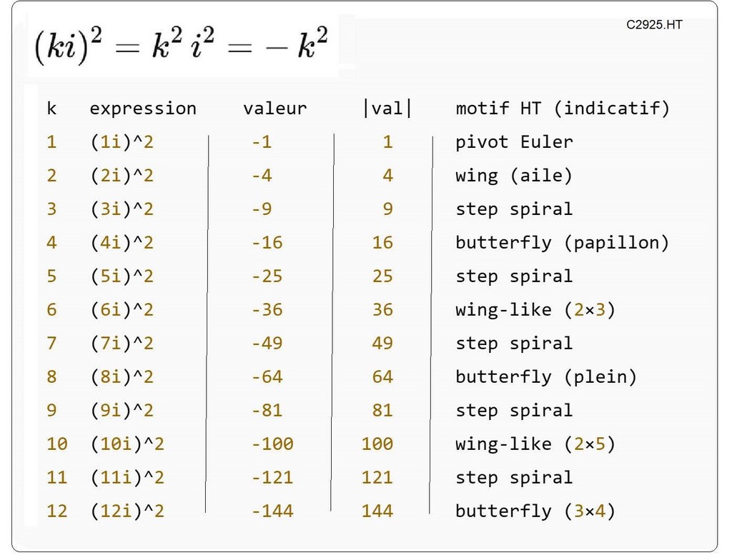Screen dimensions: 732x560
Task: Select the 'valeur' column header
Action: (274, 109)
